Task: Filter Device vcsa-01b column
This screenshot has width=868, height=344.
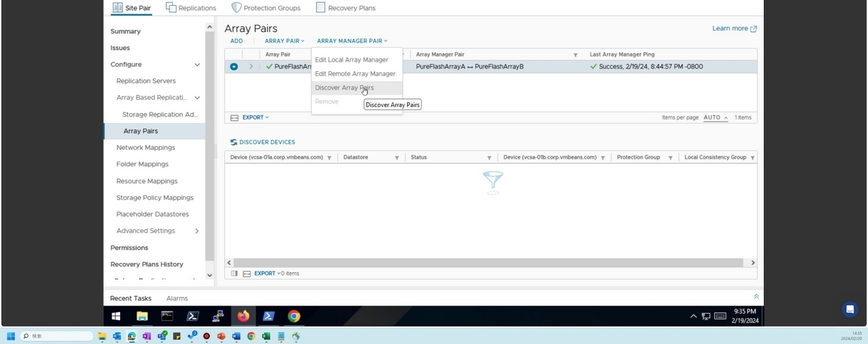Action: [x=603, y=157]
